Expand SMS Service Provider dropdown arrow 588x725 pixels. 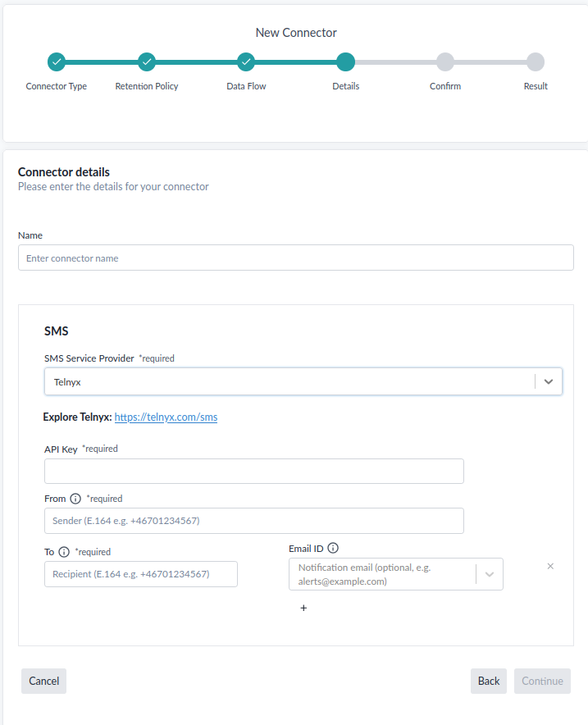click(549, 381)
